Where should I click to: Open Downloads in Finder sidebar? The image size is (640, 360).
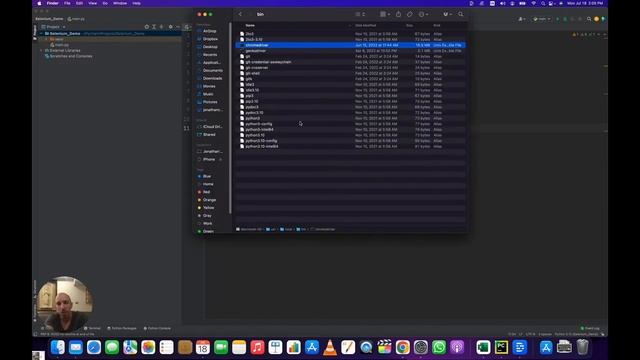coord(213,78)
